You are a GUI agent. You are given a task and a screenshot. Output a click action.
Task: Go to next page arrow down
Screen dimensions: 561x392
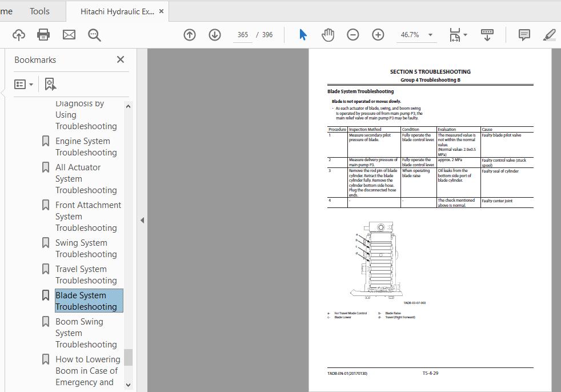click(x=215, y=35)
